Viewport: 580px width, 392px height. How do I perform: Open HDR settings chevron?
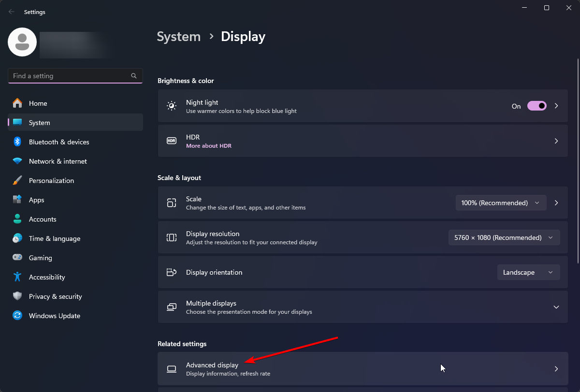556,141
